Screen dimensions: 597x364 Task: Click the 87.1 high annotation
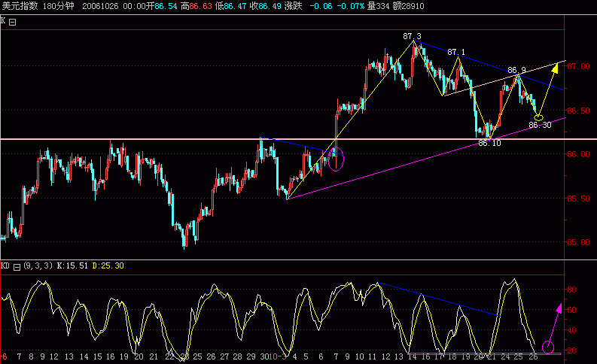(x=456, y=52)
